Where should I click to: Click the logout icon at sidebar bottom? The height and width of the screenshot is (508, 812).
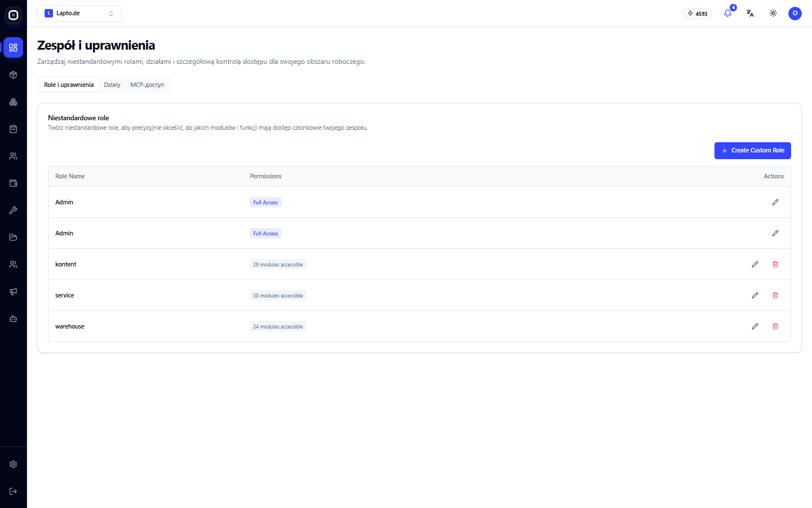[14, 491]
